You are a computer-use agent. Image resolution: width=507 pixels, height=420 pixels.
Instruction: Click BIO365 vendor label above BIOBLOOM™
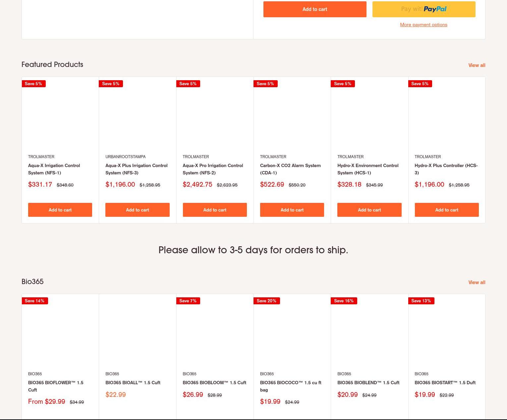coord(190,374)
